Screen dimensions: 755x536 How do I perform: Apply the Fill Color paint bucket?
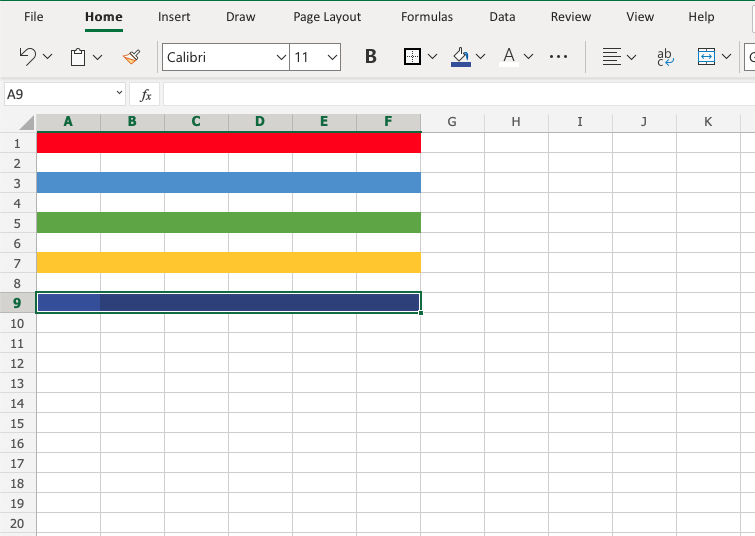coord(460,57)
